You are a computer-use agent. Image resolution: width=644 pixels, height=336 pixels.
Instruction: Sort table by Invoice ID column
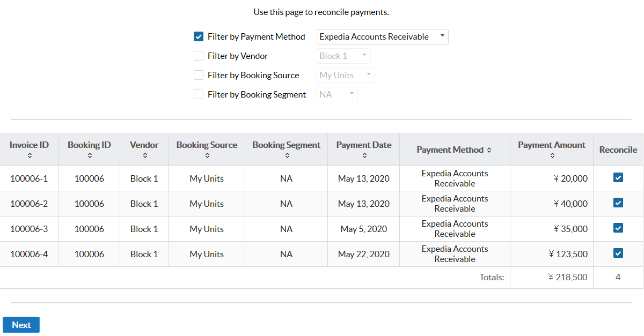(x=29, y=155)
